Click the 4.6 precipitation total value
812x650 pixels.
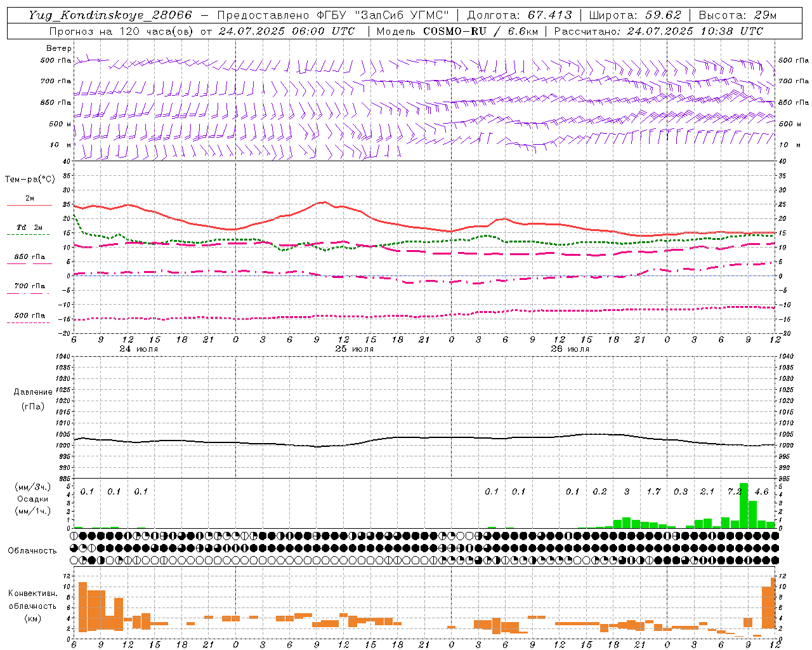point(761,491)
